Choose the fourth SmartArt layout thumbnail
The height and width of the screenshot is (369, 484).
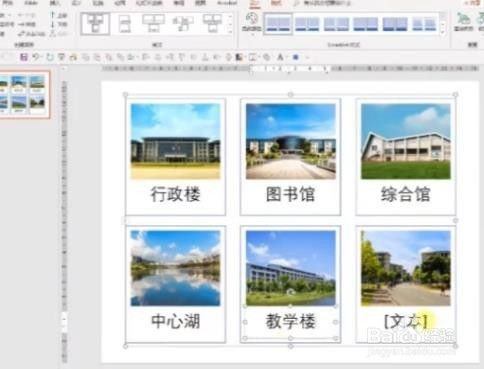[x=183, y=23]
